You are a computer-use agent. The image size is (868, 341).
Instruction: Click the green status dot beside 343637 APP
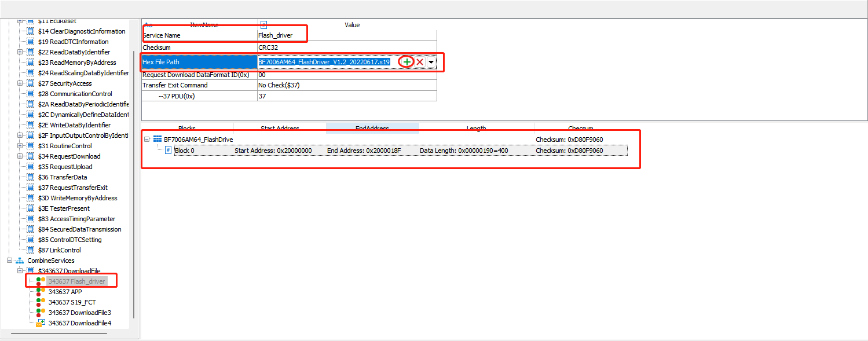pyautogui.click(x=39, y=290)
